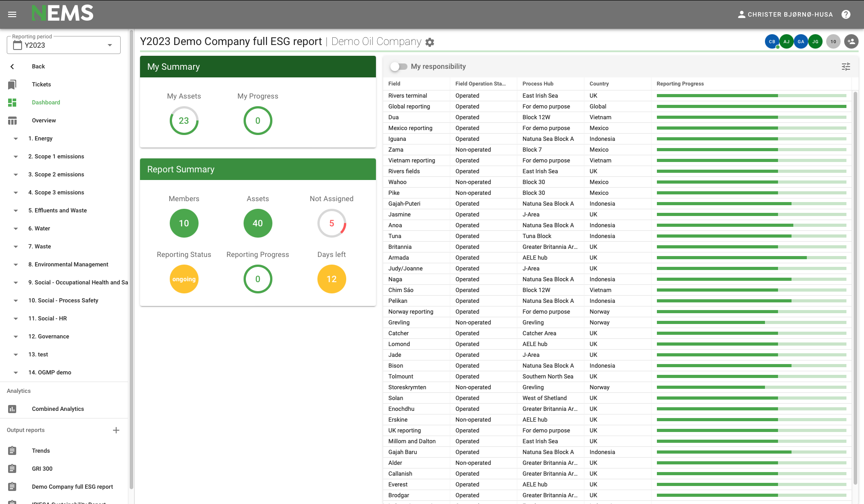
Task: Open the Reporting period Y2023 dropdown
Action: [63, 45]
